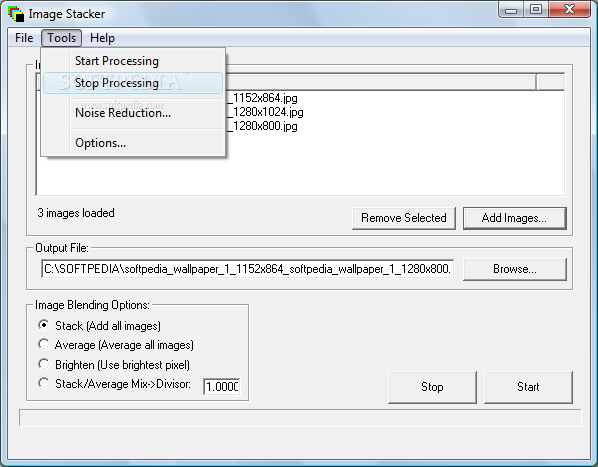Select the _1152x864.jpg list entry
This screenshot has height=467, width=598.
coord(262,98)
